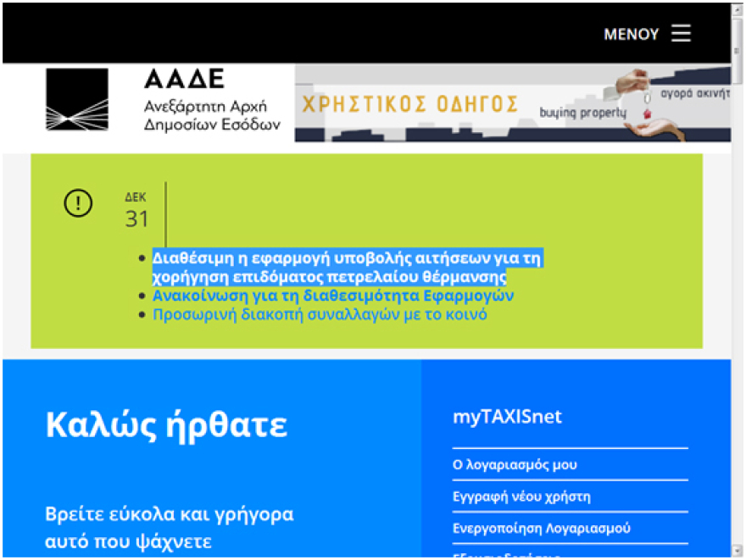
Task: Open Προσωρινή διακοπή συναλλαγών announcement
Action: (x=320, y=313)
